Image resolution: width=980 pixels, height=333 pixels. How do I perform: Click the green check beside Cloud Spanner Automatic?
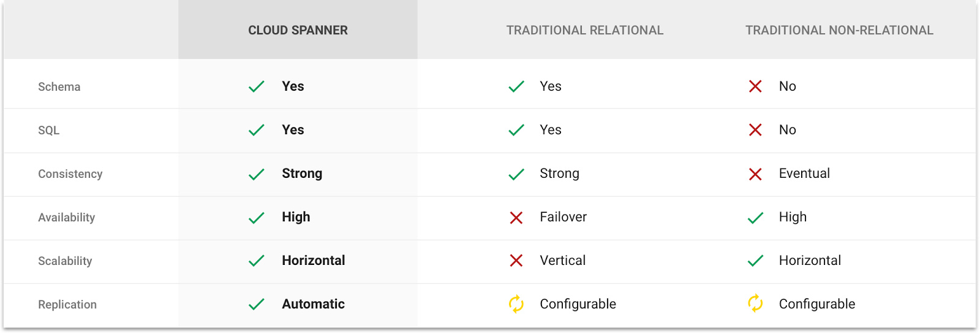pos(257,304)
